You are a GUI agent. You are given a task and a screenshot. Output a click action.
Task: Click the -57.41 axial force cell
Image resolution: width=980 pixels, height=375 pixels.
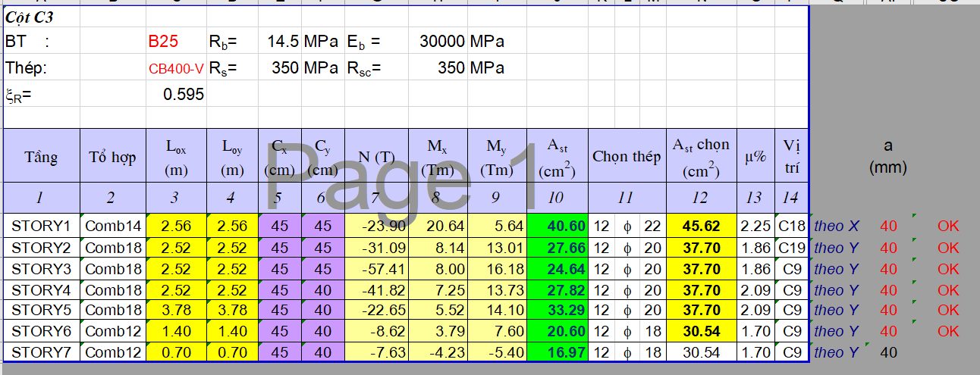click(376, 268)
